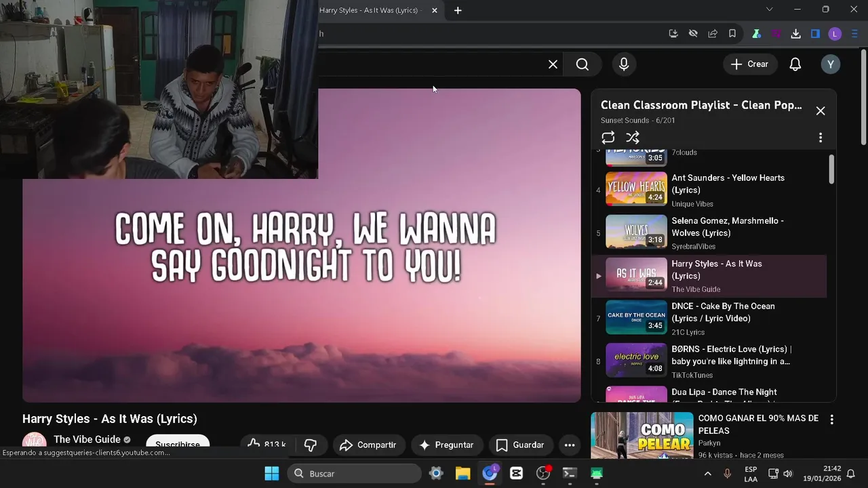Click the crossed-eye tracking protection icon

coord(692,33)
